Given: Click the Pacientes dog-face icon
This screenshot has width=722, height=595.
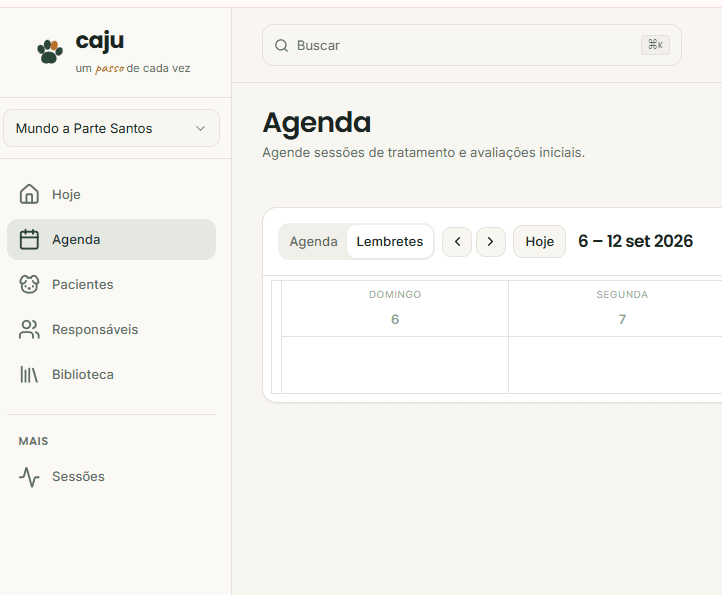Looking at the screenshot, I should 29,284.
